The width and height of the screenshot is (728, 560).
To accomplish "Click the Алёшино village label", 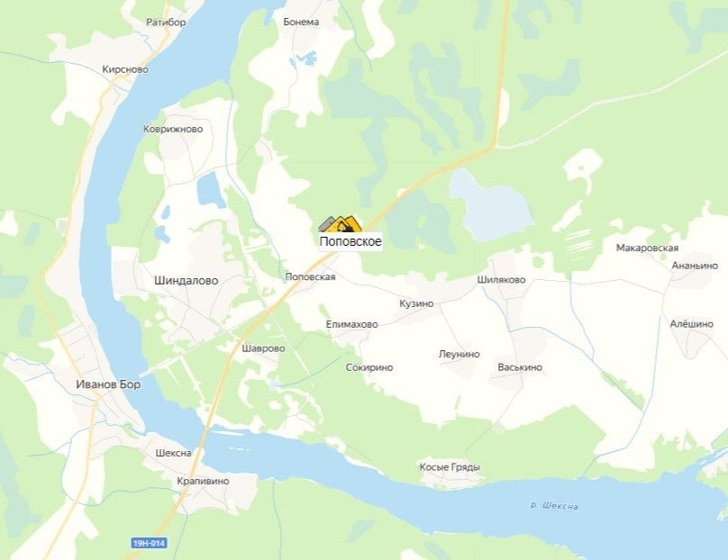I will click(691, 324).
